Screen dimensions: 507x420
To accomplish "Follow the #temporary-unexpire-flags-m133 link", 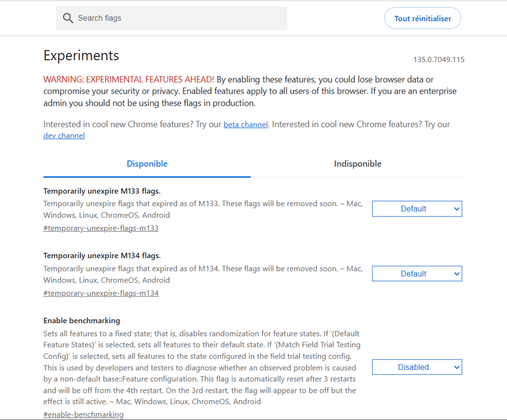I will 101,228.
